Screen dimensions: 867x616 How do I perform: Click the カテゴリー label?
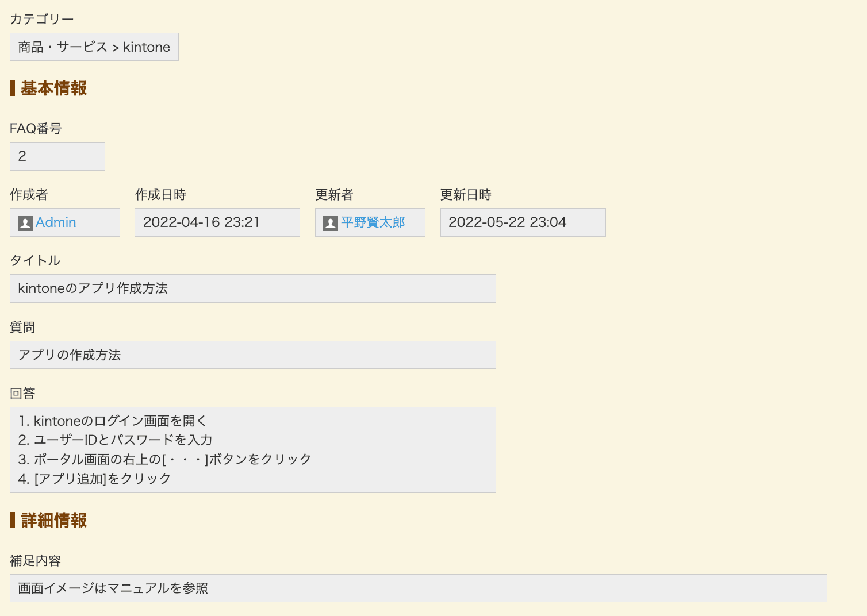pos(42,19)
